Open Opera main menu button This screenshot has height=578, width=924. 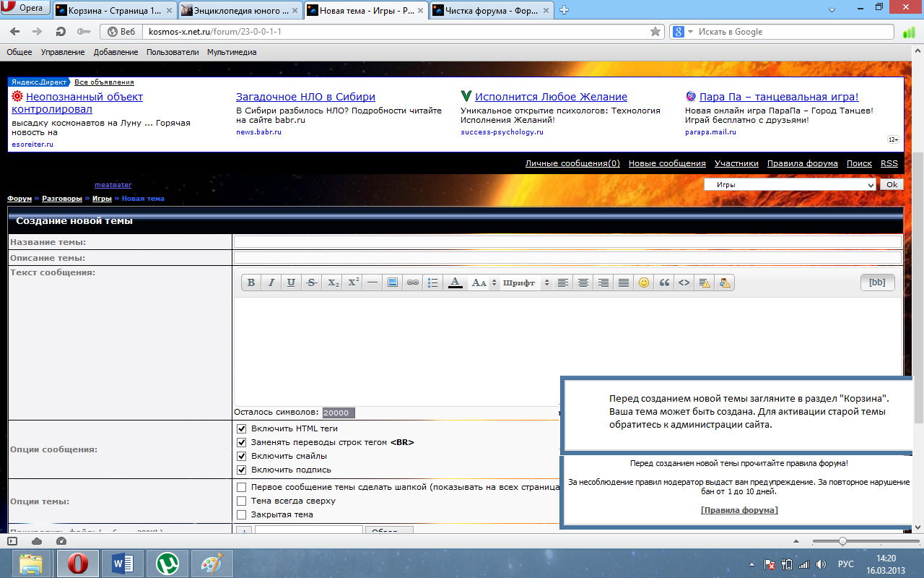point(26,9)
